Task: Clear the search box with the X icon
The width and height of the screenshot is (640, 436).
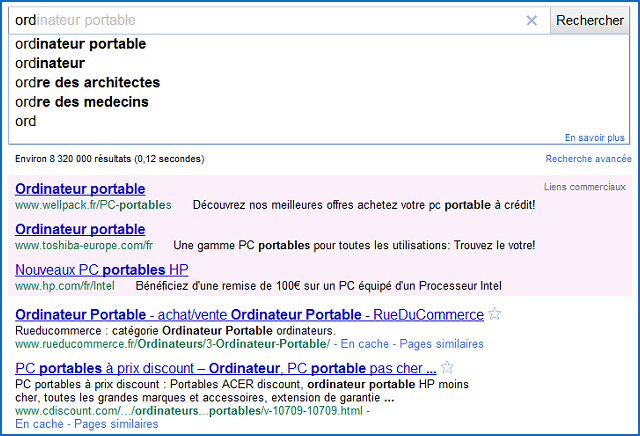Action: point(531,20)
